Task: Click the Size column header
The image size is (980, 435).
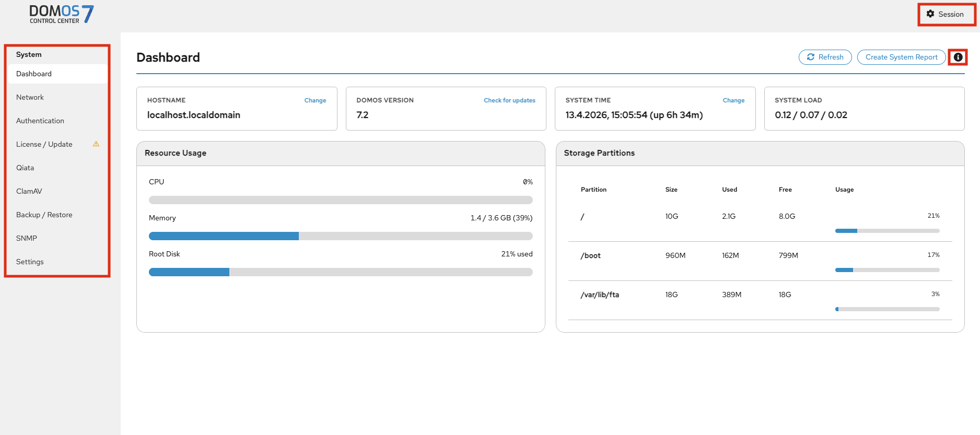Action: (x=671, y=190)
